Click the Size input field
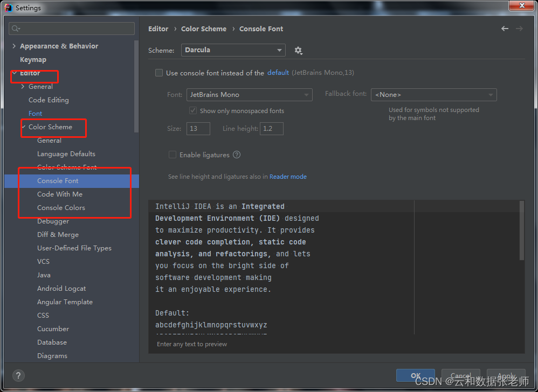Image resolution: width=538 pixels, height=392 pixels. pyautogui.click(x=198, y=129)
